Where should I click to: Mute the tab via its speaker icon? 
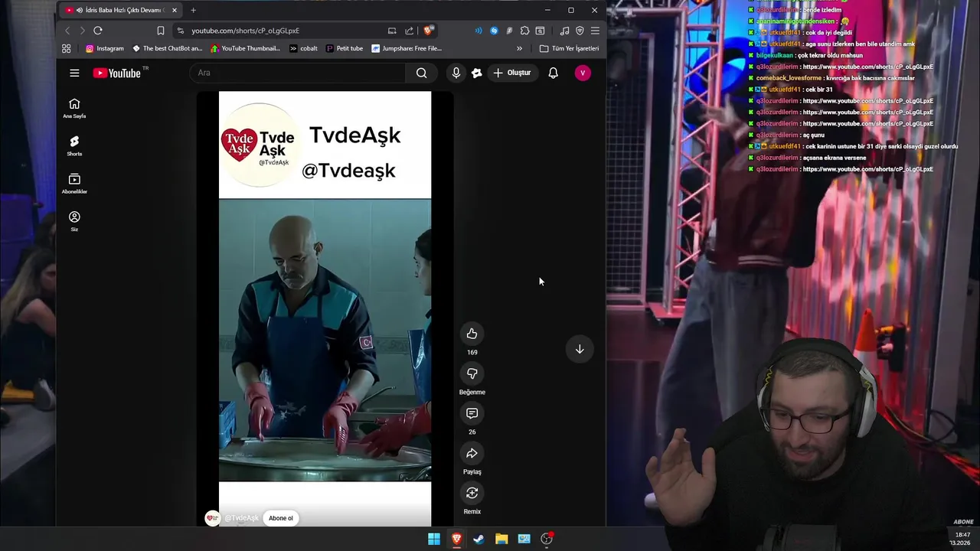click(80, 10)
